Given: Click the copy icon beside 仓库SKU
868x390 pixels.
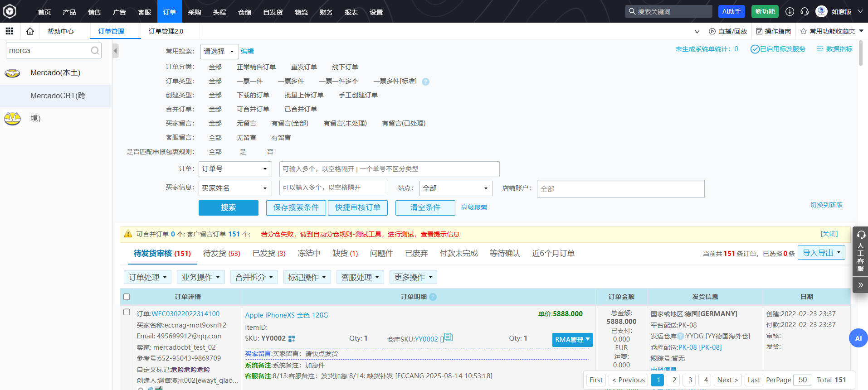Looking at the screenshot, I should pyautogui.click(x=449, y=337).
